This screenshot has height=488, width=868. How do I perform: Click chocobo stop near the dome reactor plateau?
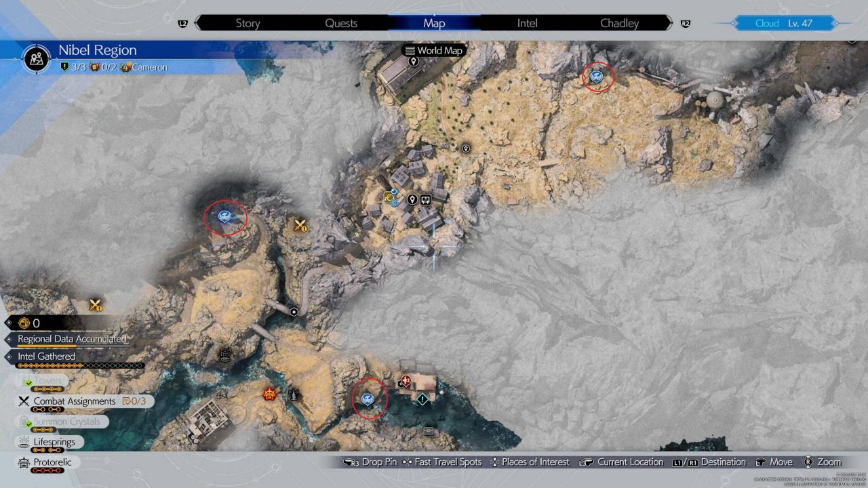click(597, 77)
